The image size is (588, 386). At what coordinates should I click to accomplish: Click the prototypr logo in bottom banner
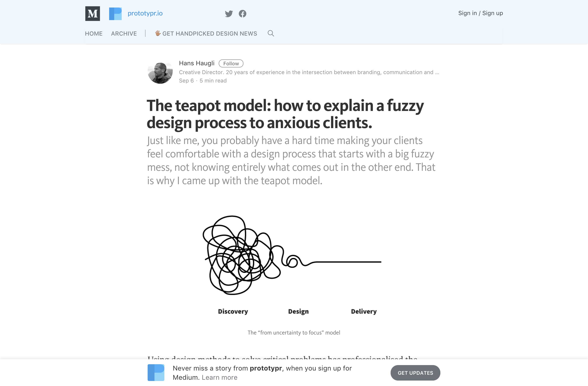156,372
